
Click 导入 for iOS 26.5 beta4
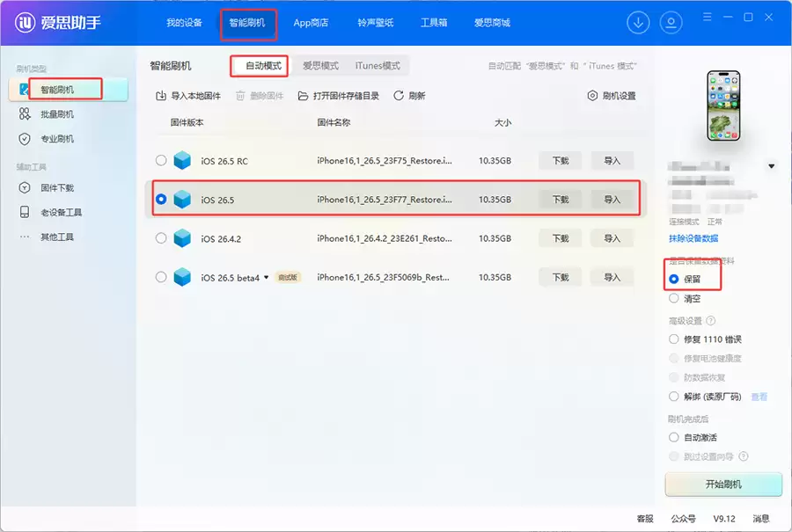612,277
